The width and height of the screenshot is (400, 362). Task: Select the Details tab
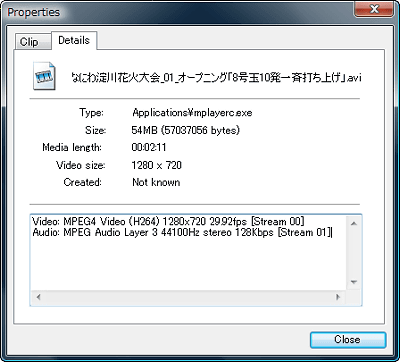click(74, 41)
